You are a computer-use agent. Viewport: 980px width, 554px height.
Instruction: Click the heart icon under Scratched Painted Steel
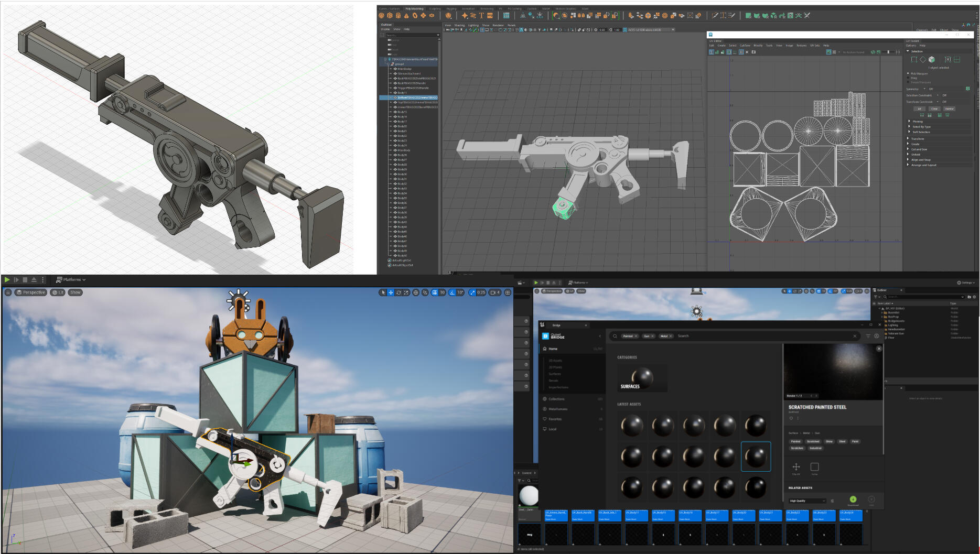point(791,418)
